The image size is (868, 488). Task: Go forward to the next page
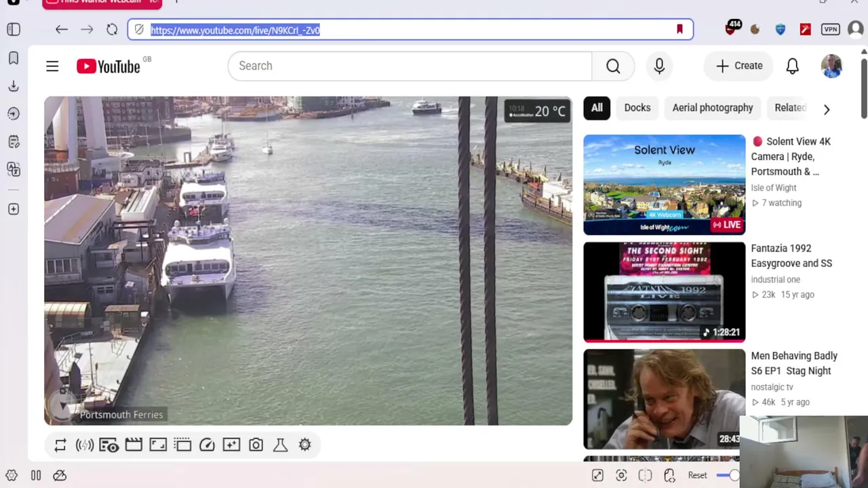tap(87, 29)
